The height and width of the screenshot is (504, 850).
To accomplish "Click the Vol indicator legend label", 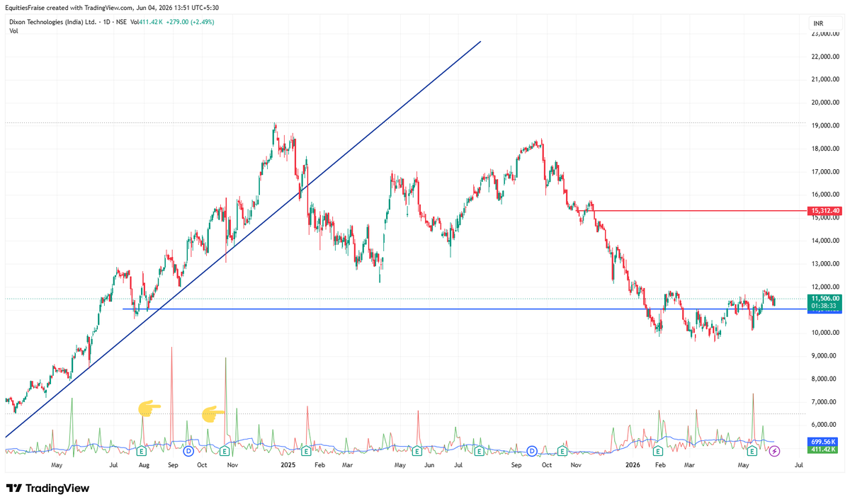I will pyautogui.click(x=13, y=30).
